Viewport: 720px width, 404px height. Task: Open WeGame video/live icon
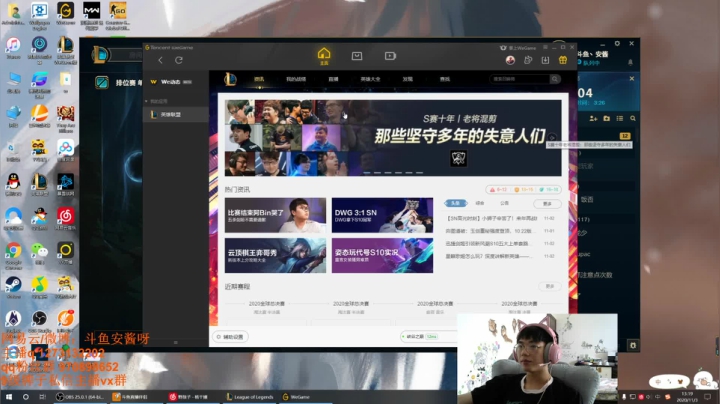pyautogui.click(x=390, y=56)
